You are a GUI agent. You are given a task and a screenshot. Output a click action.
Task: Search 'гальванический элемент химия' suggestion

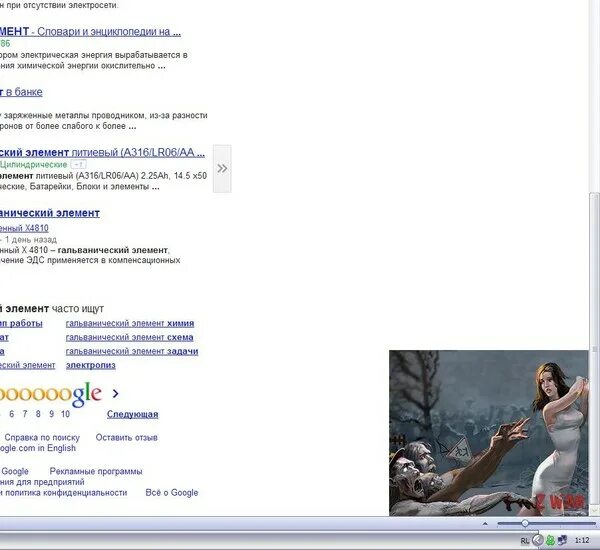130,323
